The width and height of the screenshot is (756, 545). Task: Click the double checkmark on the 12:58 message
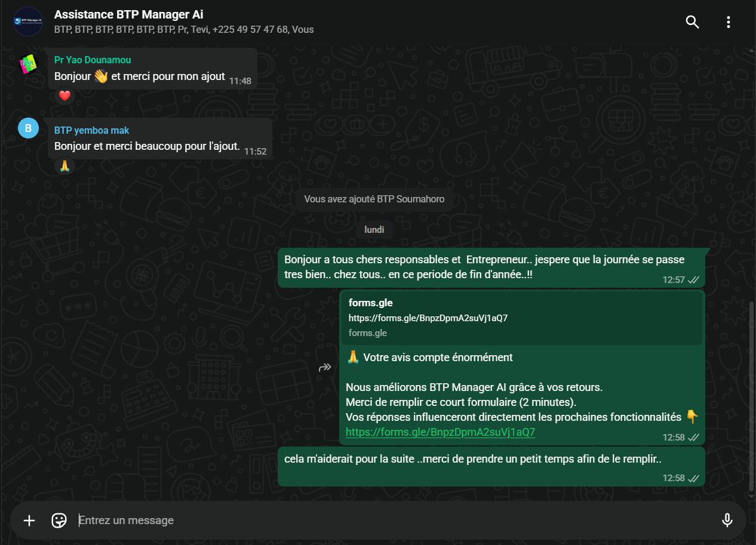[x=693, y=437]
